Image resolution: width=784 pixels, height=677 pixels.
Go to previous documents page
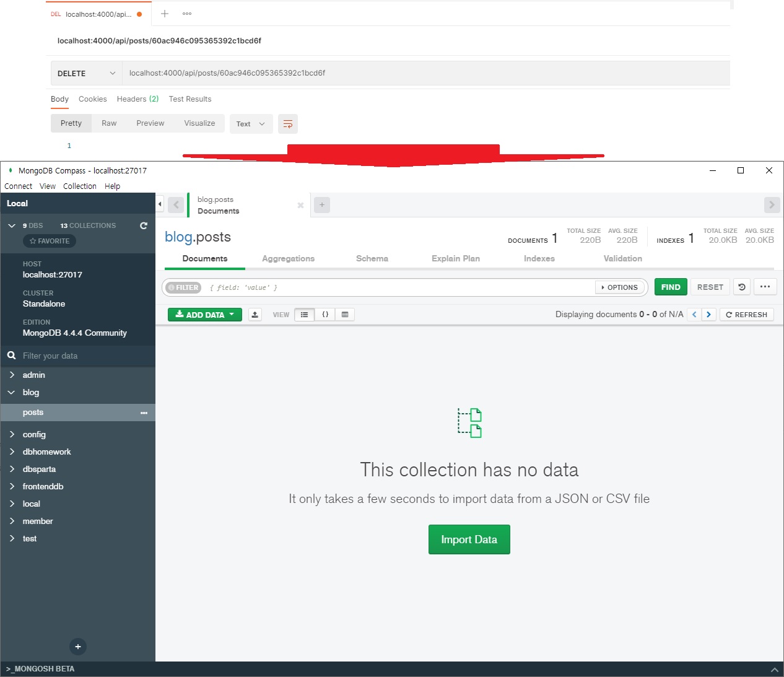(x=694, y=315)
